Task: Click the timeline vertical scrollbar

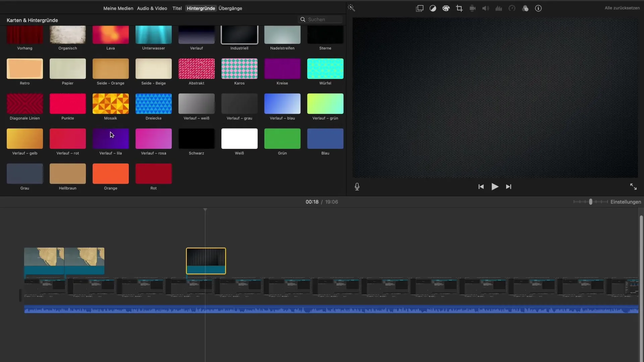Action: pos(641,288)
